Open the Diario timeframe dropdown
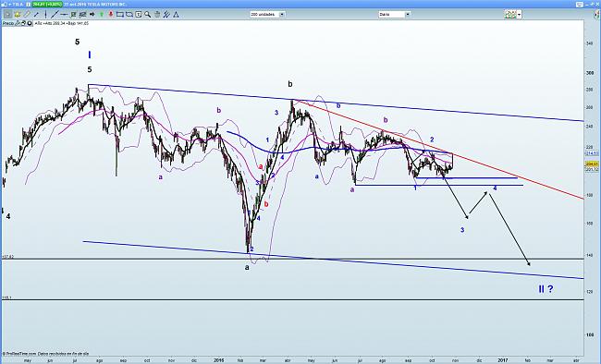The width and height of the screenshot is (601, 364). (x=394, y=14)
